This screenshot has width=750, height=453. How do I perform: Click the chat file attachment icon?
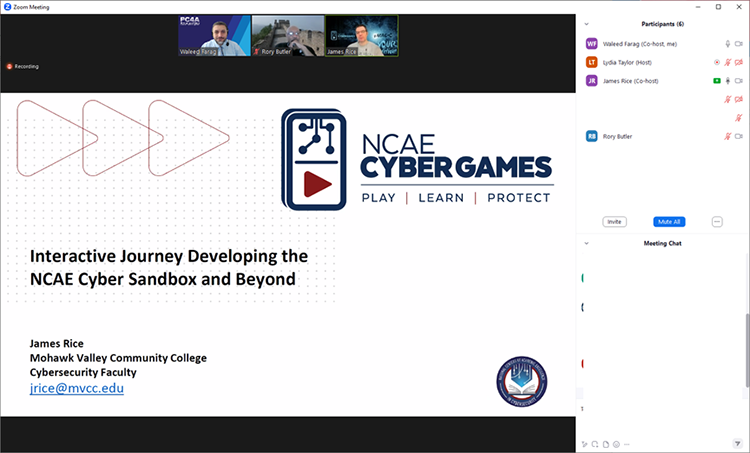(x=606, y=444)
